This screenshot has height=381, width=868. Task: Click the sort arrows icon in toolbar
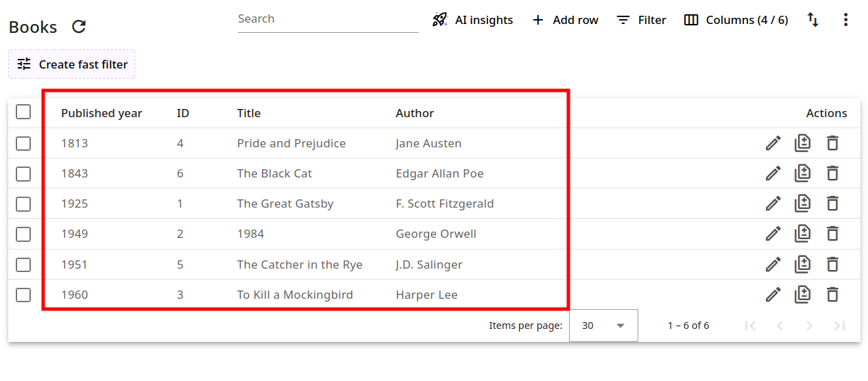[x=812, y=20]
